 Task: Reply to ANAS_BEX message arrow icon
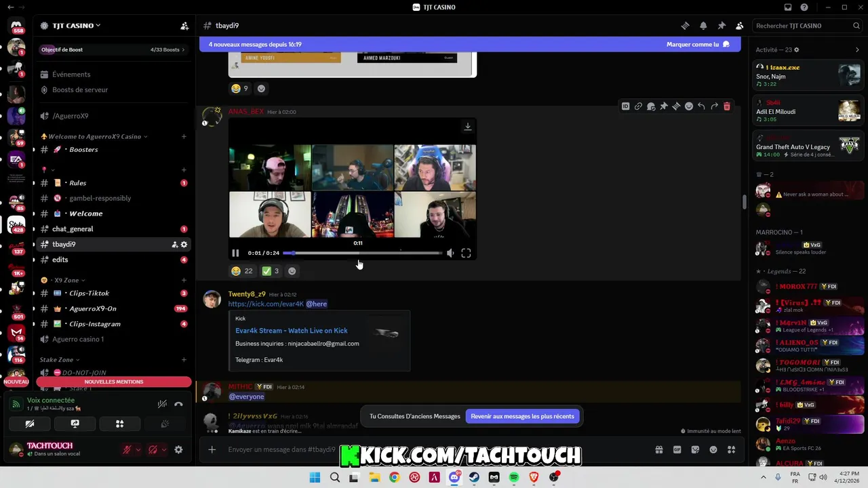pyautogui.click(x=701, y=106)
